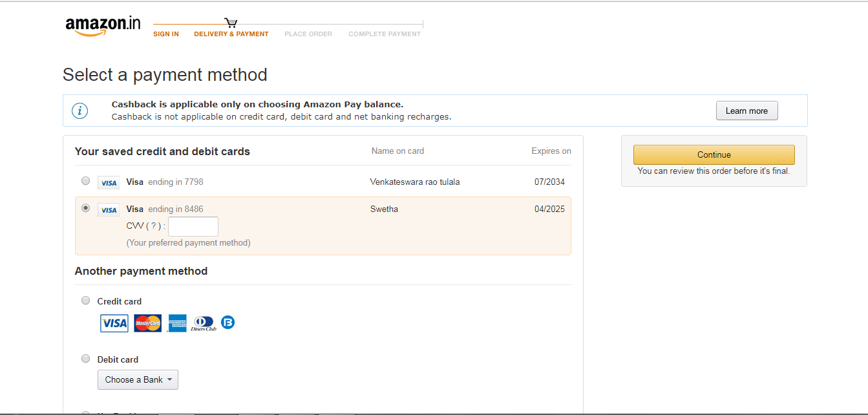
Task: Click expiry date 07/2034
Action: 549,182
